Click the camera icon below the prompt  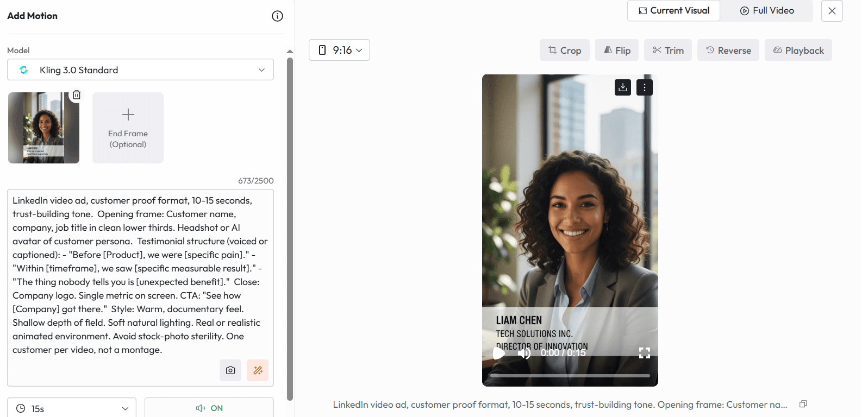pos(230,370)
